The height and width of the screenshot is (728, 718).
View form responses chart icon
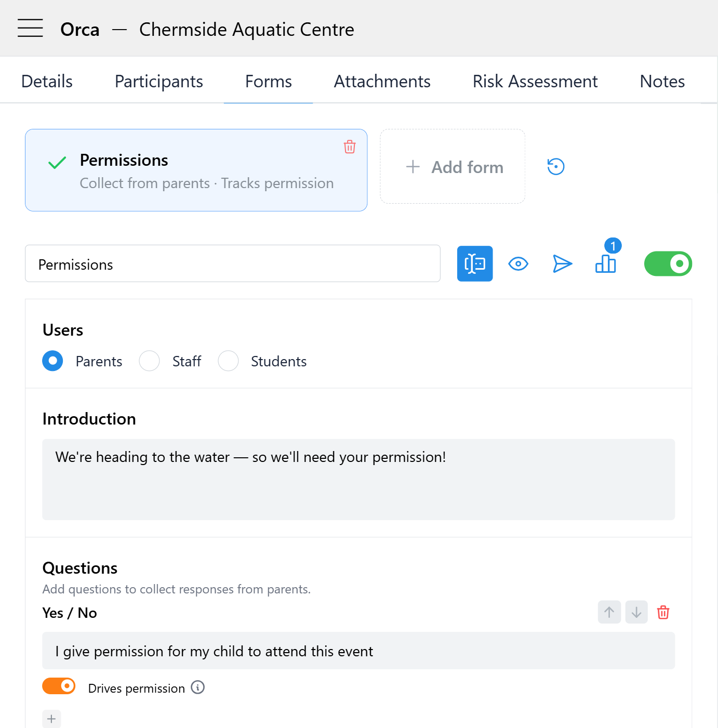(x=605, y=263)
